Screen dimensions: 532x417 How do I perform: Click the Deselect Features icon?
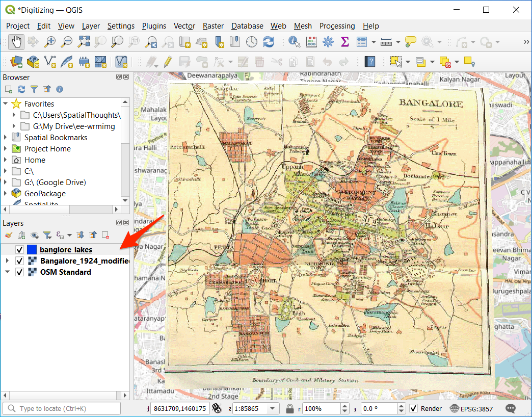(x=445, y=62)
